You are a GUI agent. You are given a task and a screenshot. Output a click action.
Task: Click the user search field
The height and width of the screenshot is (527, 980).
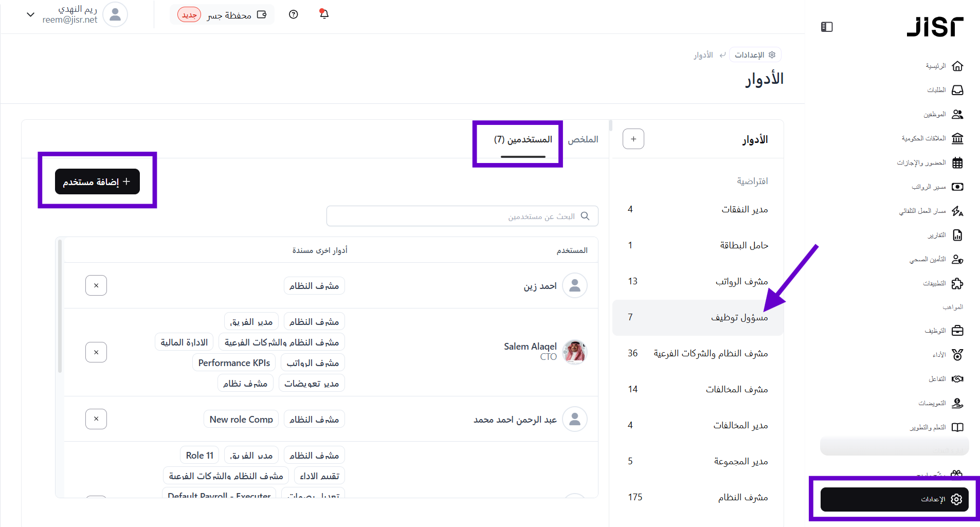462,216
